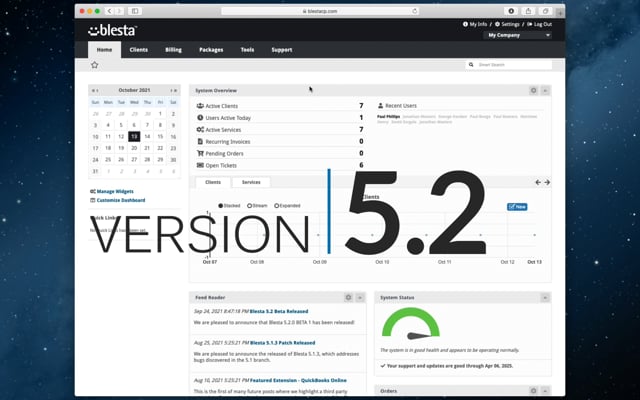The width and height of the screenshot is (640, 400).
Task: Click the chart right arrow
Action: [547, 182]
